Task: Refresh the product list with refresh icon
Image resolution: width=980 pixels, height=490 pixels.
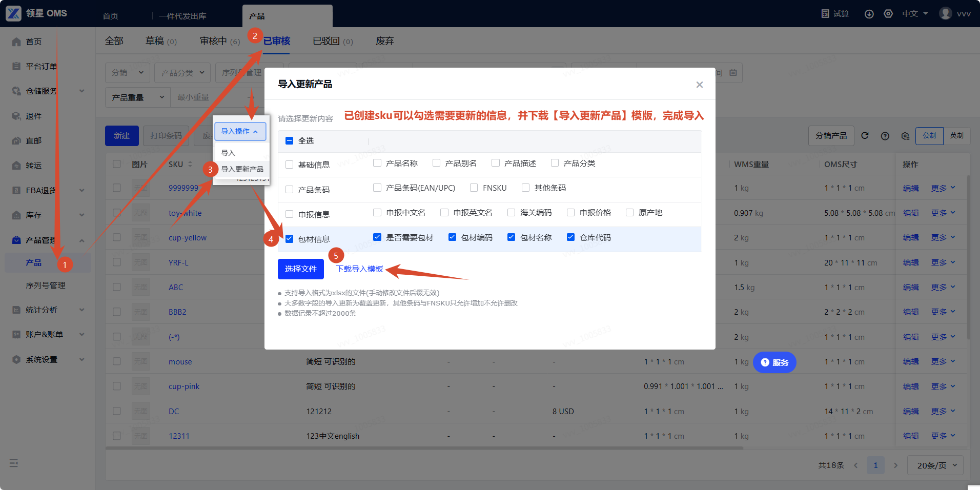Action: (x=865, y=136)
